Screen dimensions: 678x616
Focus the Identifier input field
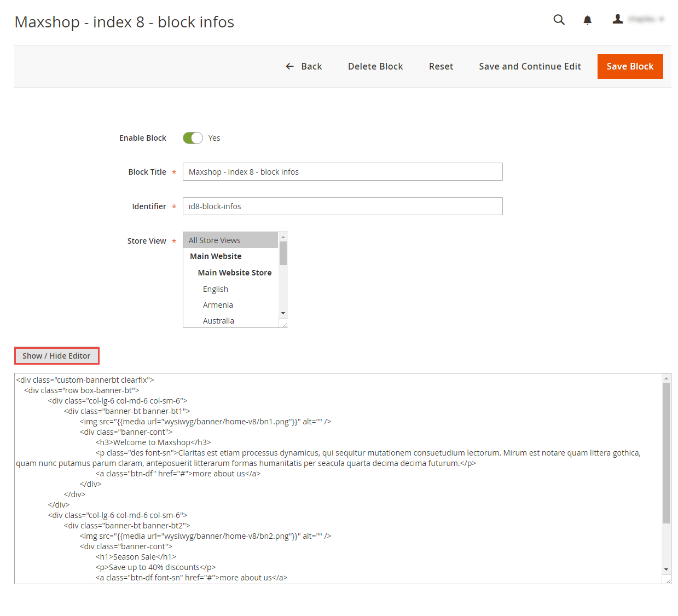[x=343, y=206]
